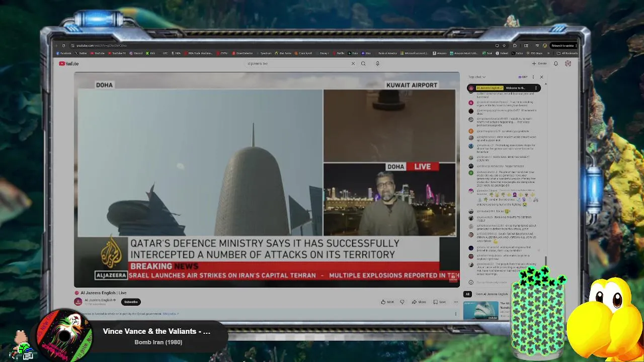Click Al Jazeera English channel avatar
This screenshot has width=644, height=362.
tap(78, 302)
